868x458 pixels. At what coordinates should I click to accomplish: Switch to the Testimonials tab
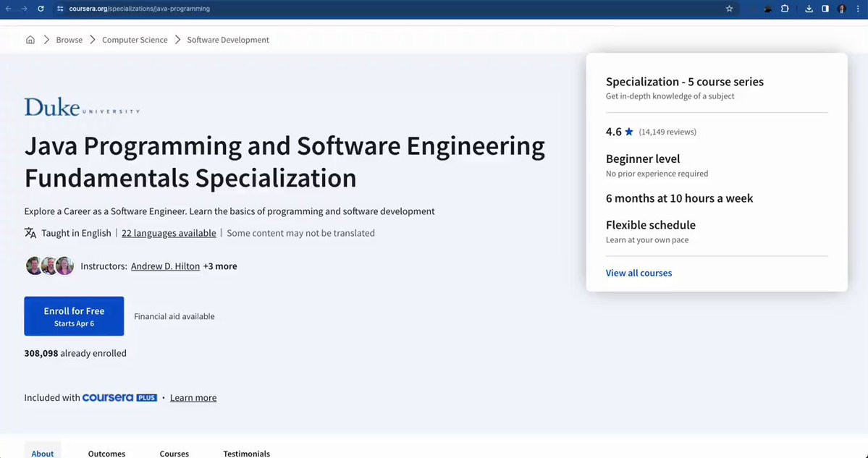[x=247, y=453]
